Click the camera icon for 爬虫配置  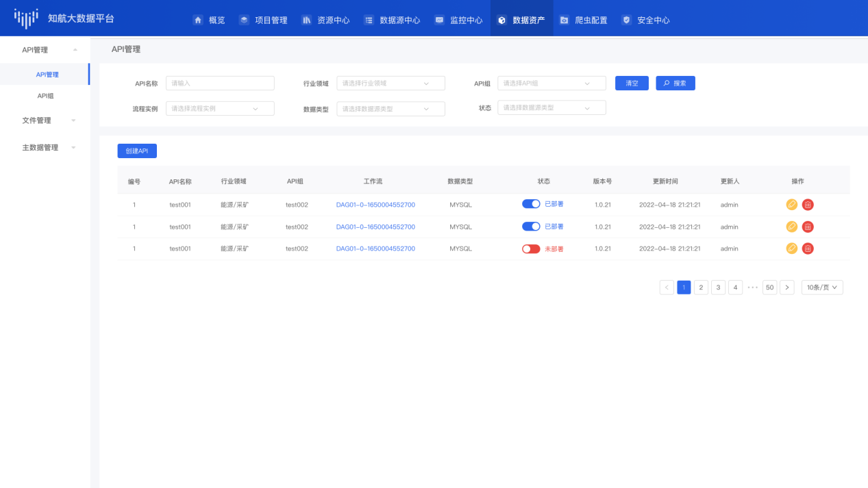point(564,21)
